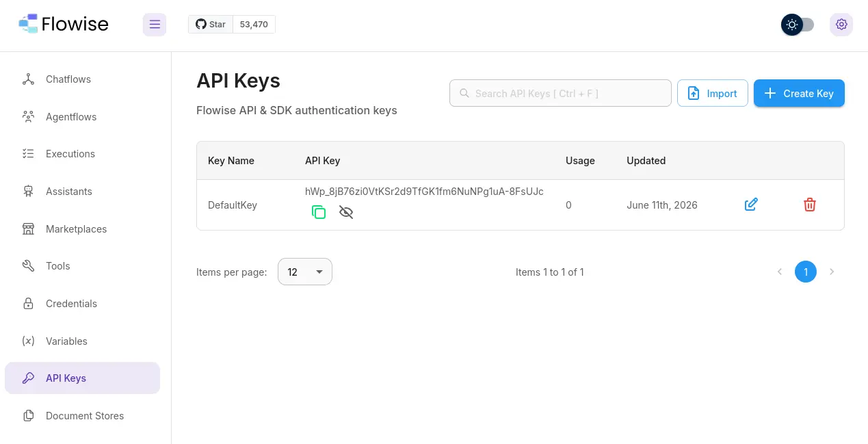Click the Key Name column header

[x=231, y=161]
